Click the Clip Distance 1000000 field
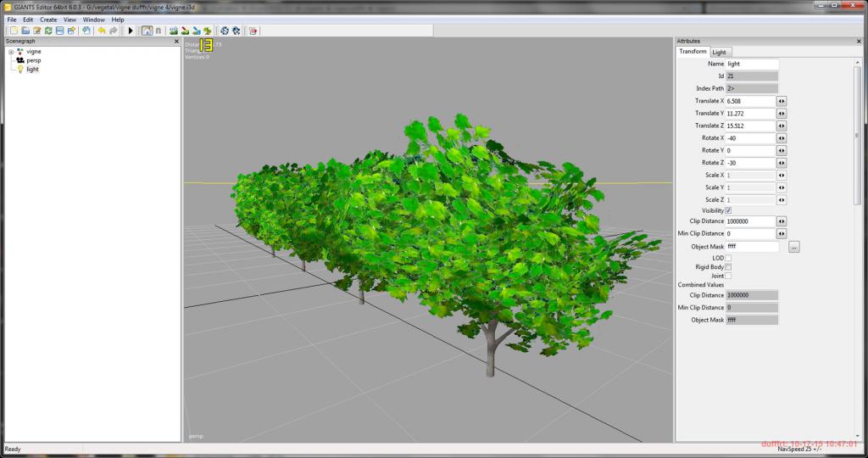This screenshot has height=458, width=868. tap(750, 221)
